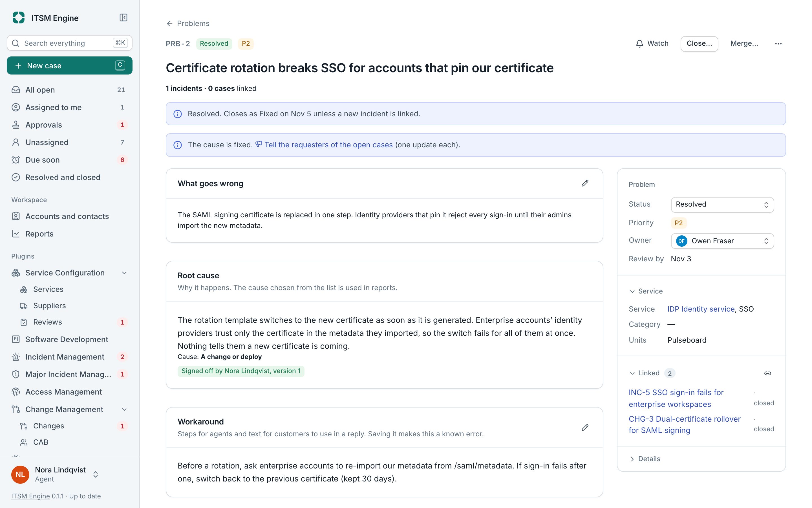Viewport: 812px width, 508px height.
Task: Click the Access Management fingerprint icon
Action: tap(16, 392)
